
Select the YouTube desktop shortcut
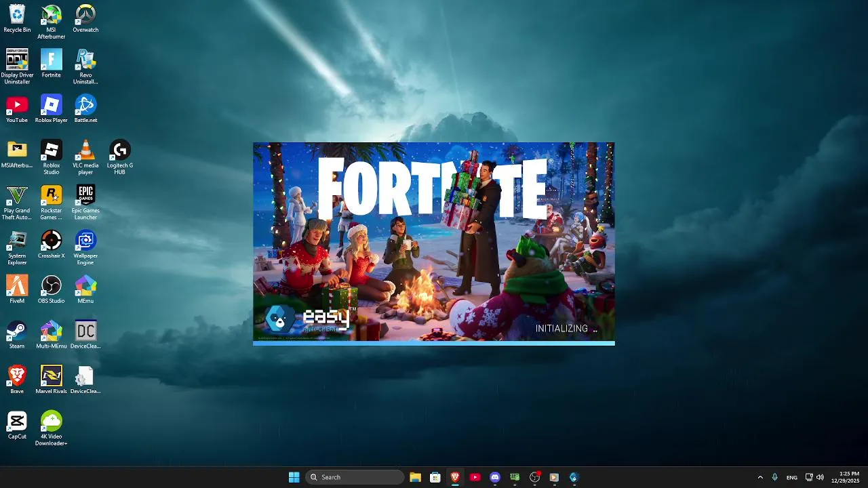pyautogui.click(x=17, y=108)
